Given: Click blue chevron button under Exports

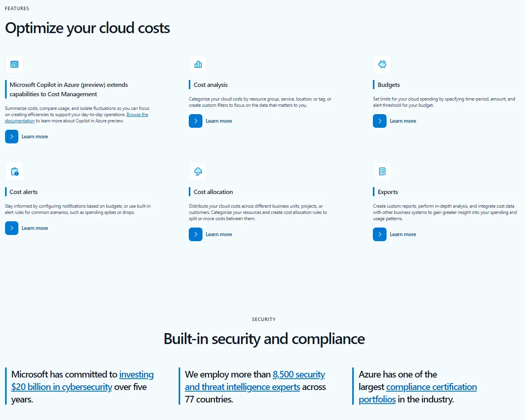Looking at the screenshot, I should pos(380,235).
